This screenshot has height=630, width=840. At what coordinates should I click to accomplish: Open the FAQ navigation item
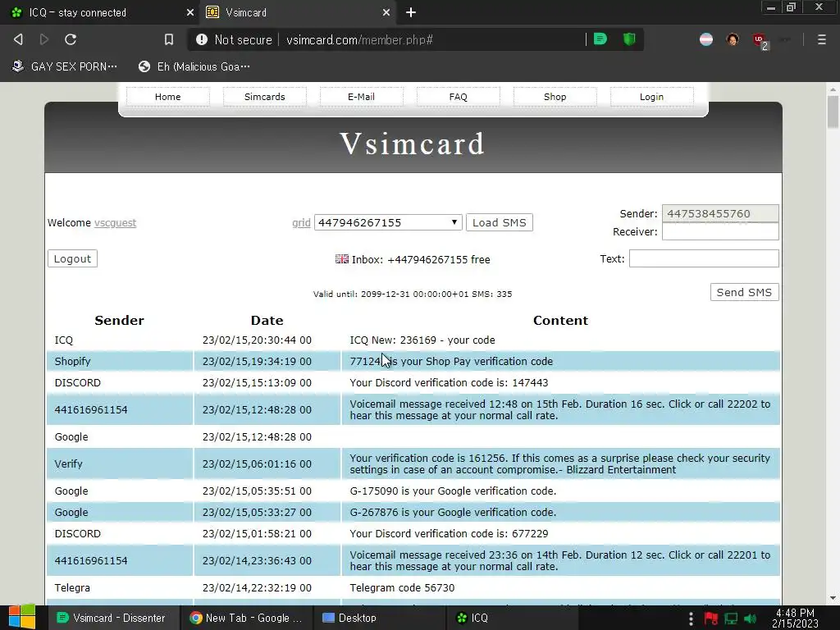click(458, 97)
